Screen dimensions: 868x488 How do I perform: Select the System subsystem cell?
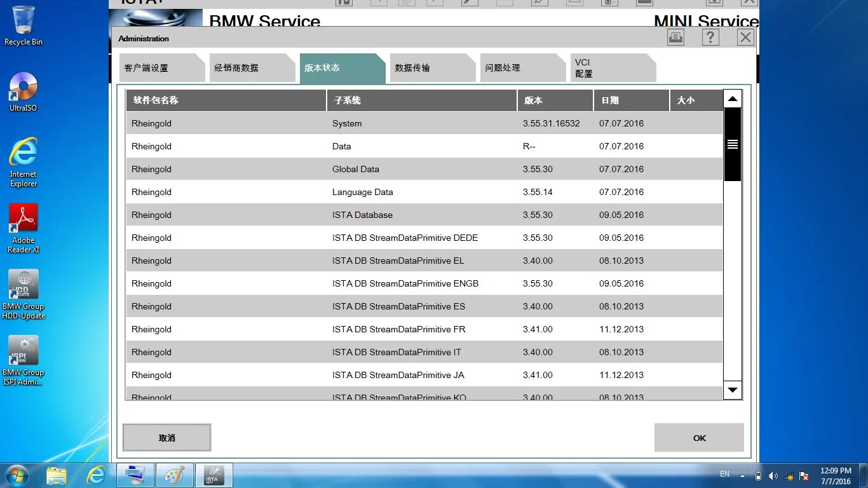click(x=347, y=123)
